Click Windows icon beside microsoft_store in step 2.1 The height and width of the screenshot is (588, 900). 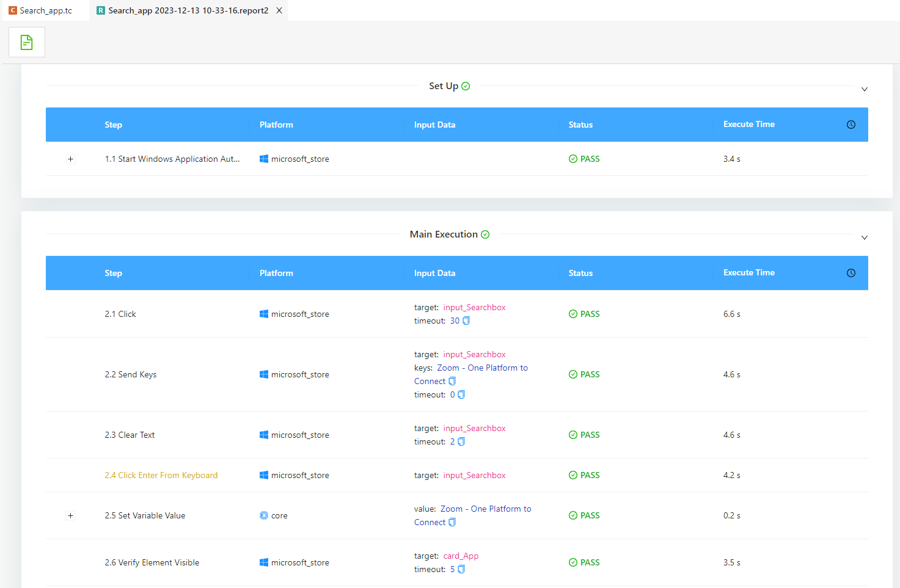point(264,314)
